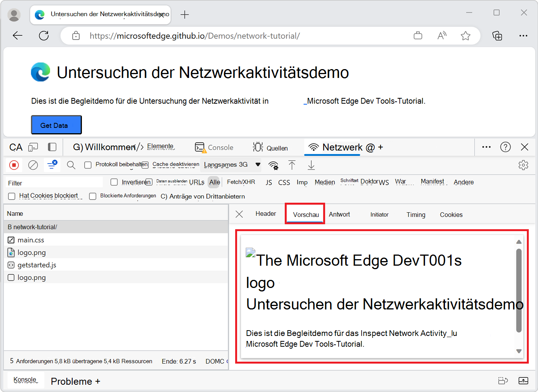The height and width of the screenshot is (392, 538).
Task: Click the export HAR download arrow
Action: [311, 165]
